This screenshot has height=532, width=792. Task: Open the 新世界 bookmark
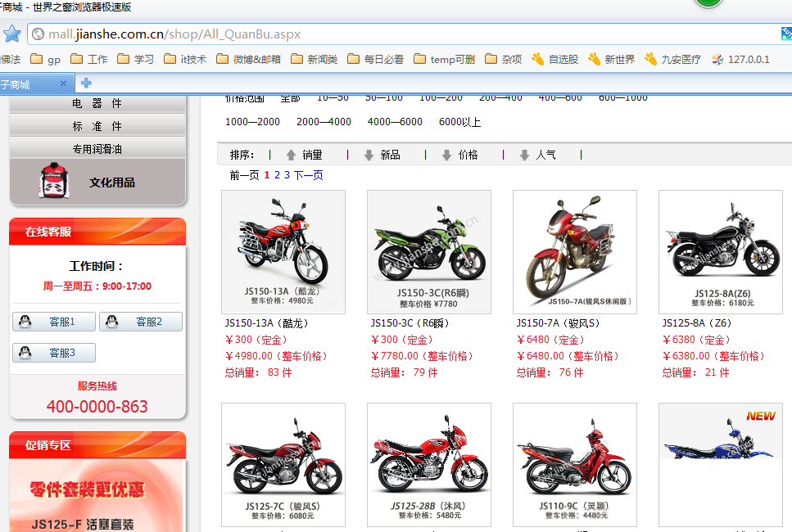[611, 60]
